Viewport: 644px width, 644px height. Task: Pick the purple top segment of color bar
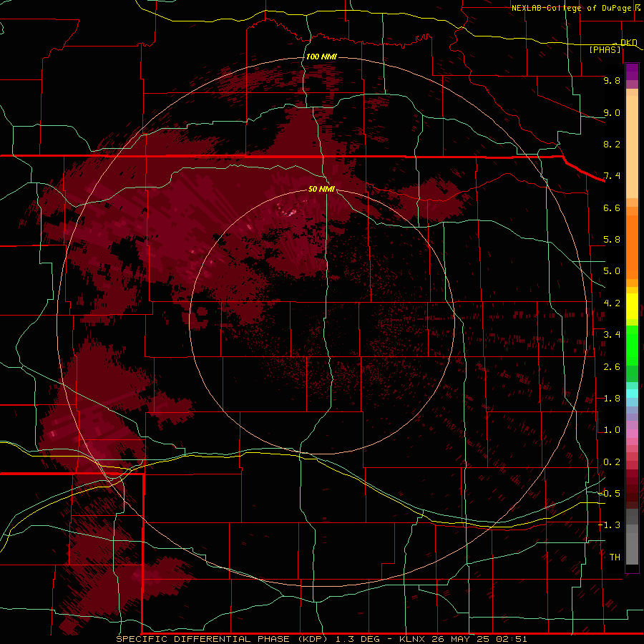[x=632, y=72]
